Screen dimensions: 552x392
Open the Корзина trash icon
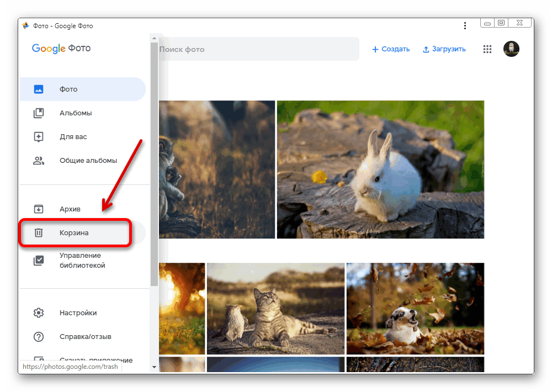(x=39, y=233)
